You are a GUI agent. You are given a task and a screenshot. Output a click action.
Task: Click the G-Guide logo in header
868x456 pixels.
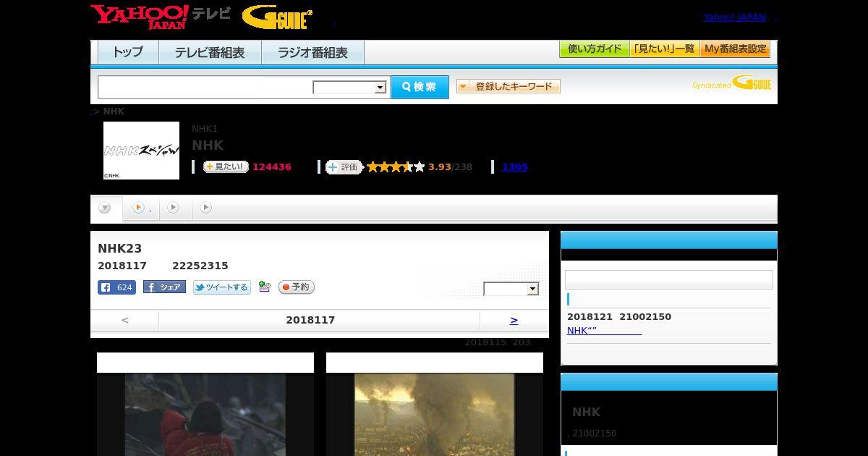coord(277,17)
